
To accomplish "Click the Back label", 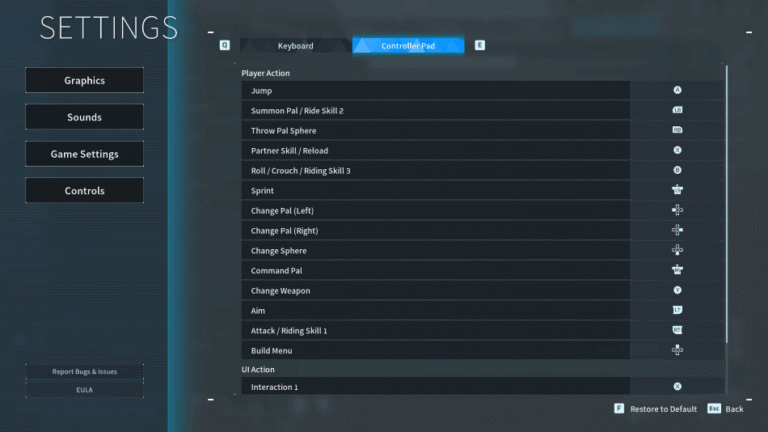I will (x=734, y=409).
